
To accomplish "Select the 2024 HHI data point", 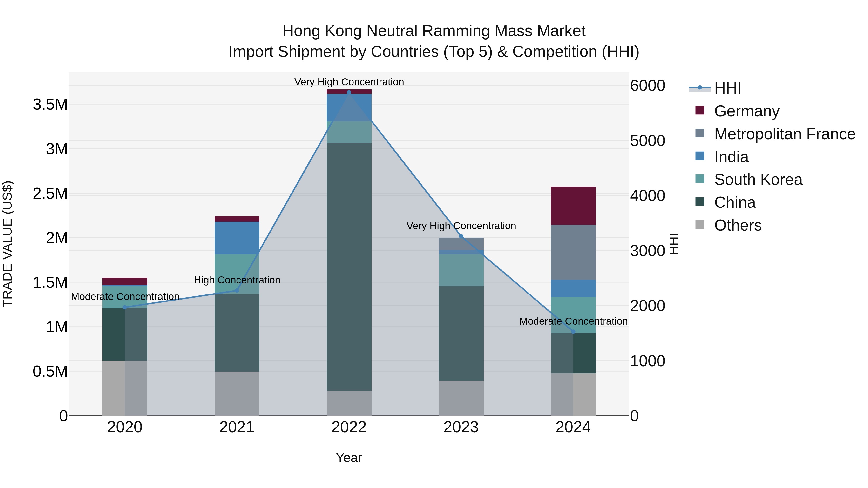I will (573, 332).
